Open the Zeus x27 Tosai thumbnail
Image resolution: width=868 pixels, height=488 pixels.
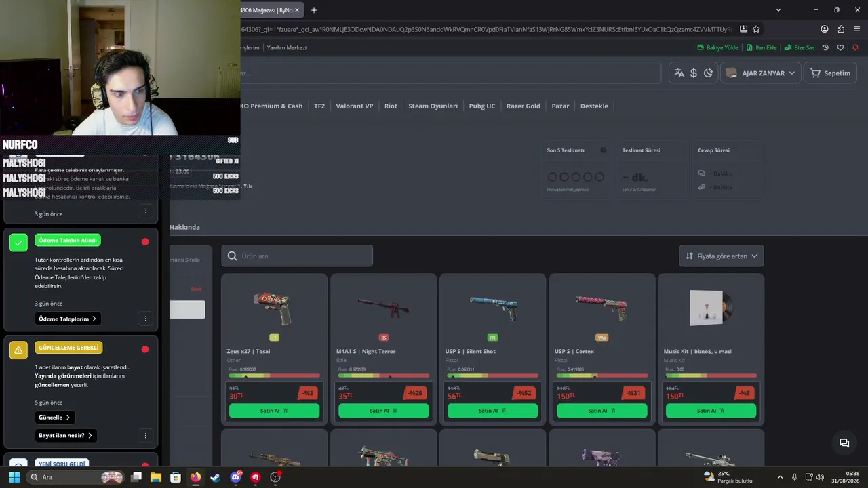point(273,308)
